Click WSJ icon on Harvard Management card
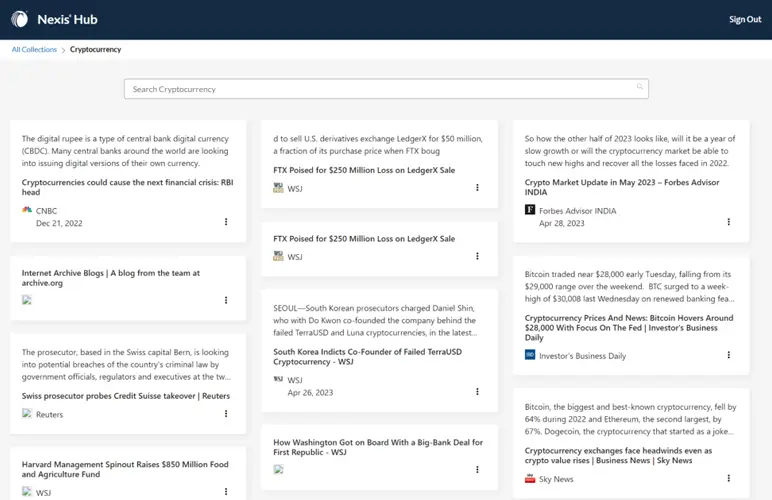This screenshot has width=772, height=500. (x=27, y=491)
